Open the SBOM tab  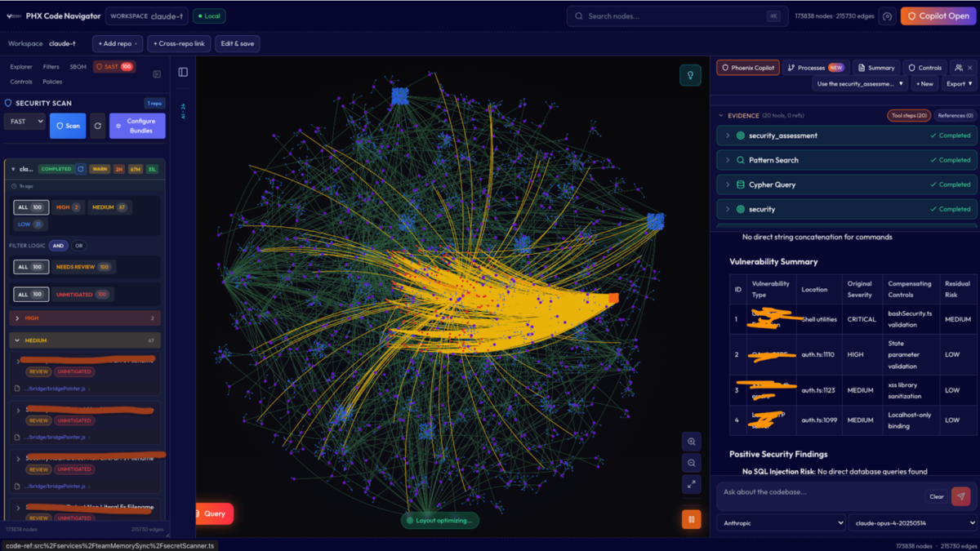(x=78, y=67)
